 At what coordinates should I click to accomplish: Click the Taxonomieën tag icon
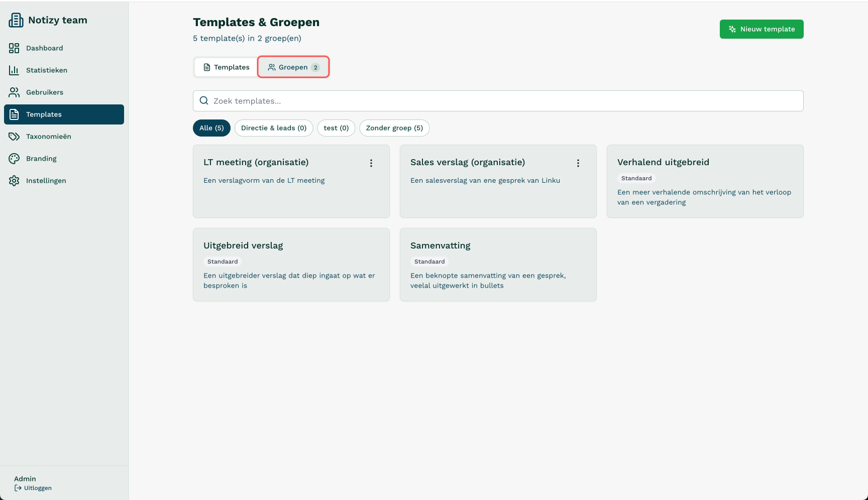14,137
